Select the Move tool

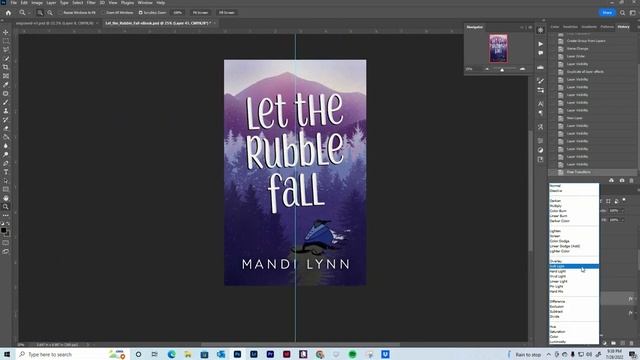[6, 32]
